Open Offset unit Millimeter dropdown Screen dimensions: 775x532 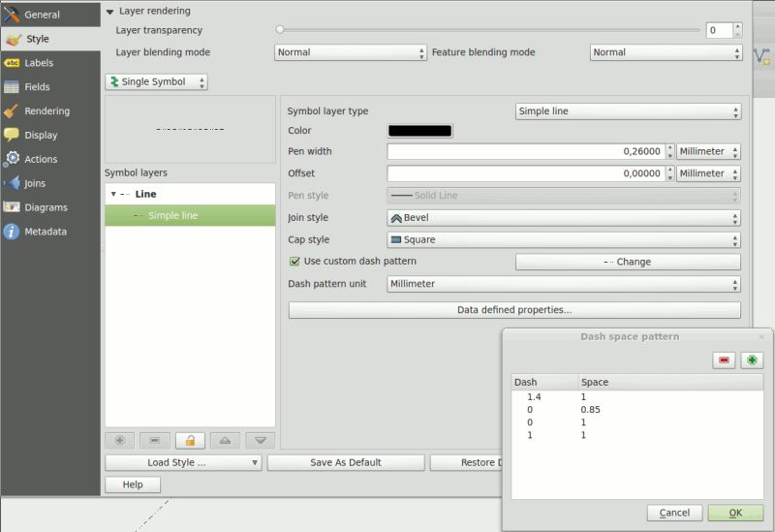708,173
